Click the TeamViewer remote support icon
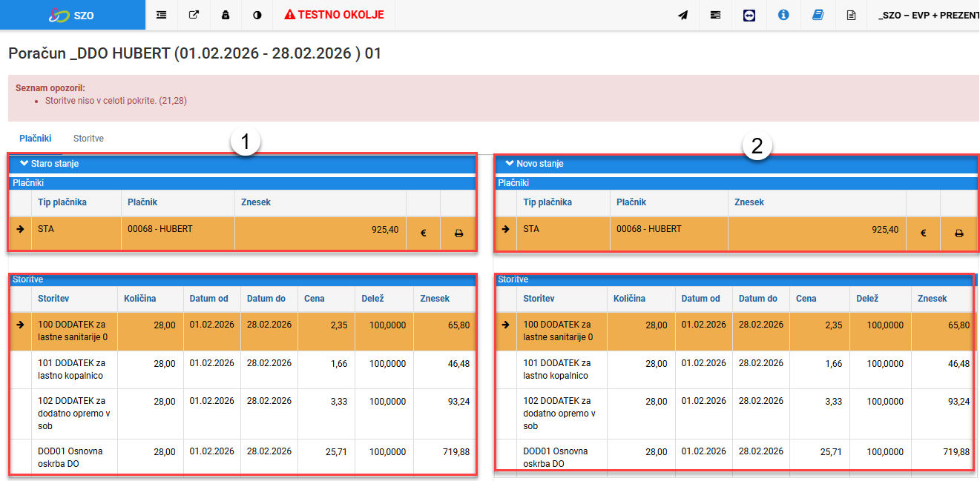The width and height of the screenshot is (980, 481). click(x=749, y=15)
